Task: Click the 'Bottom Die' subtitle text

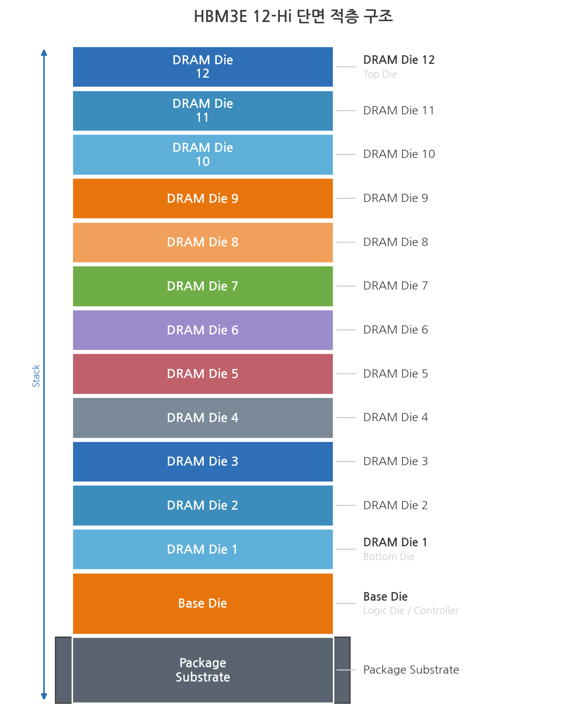Action: 389,557
